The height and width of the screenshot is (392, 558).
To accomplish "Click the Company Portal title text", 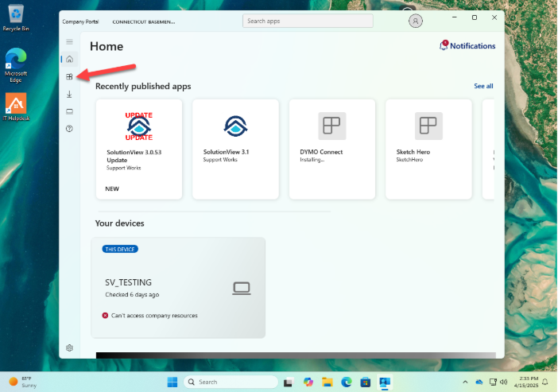I will pyautogui.click(x=80, y=21).
